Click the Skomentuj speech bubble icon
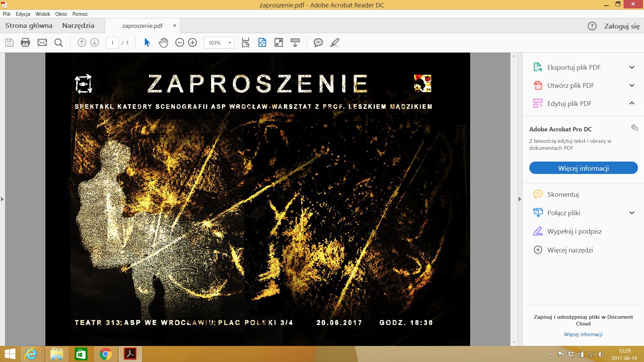Screen dimensions: 644x362 coord(538,194)
